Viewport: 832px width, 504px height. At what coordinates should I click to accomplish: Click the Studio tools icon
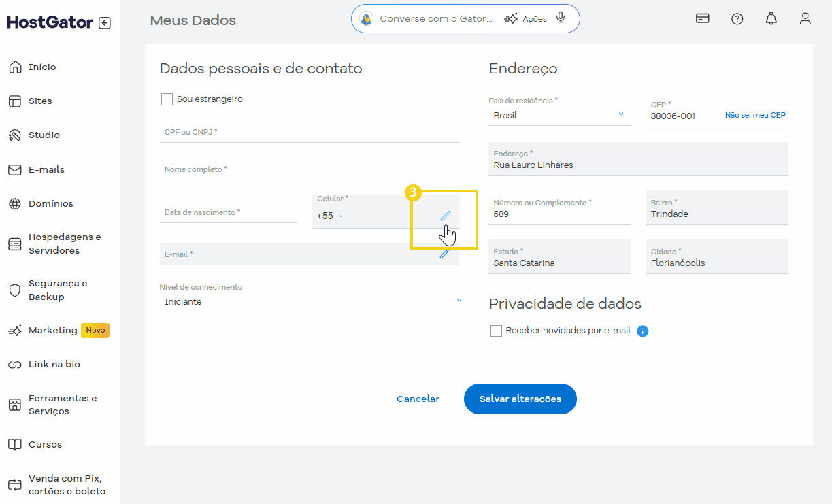click(15, 135)
